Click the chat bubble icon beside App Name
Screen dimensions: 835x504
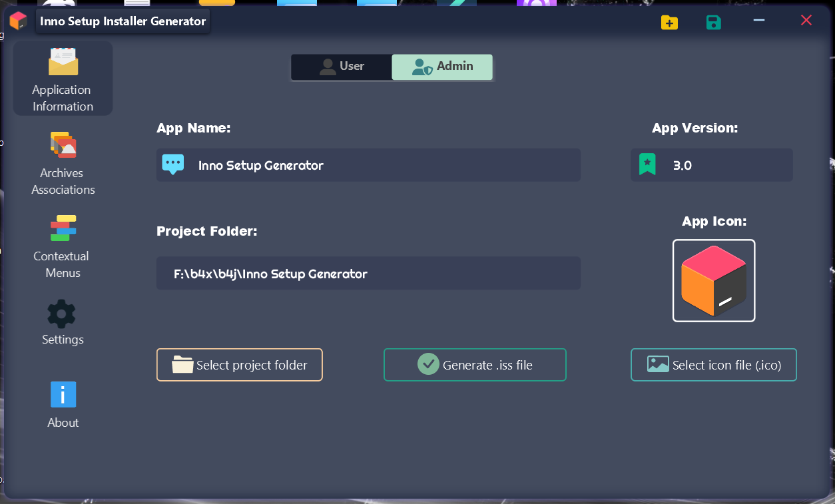point(173,164)
